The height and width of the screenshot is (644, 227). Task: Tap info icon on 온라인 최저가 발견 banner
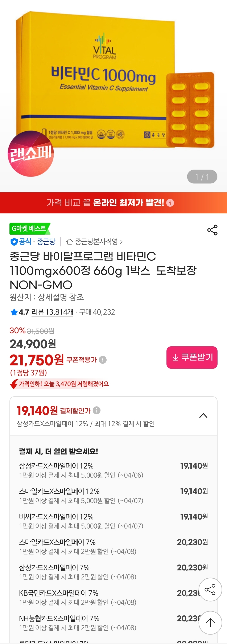(170, 203)
